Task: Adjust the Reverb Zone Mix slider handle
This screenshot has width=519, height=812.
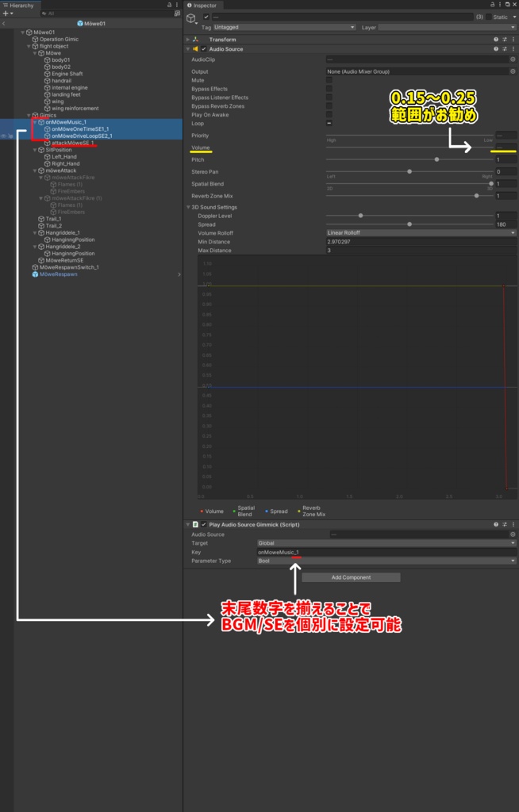Action: pos(476,196)
